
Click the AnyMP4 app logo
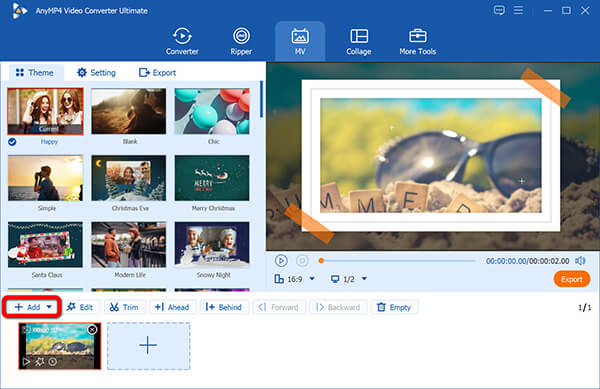tap(19, 11)
